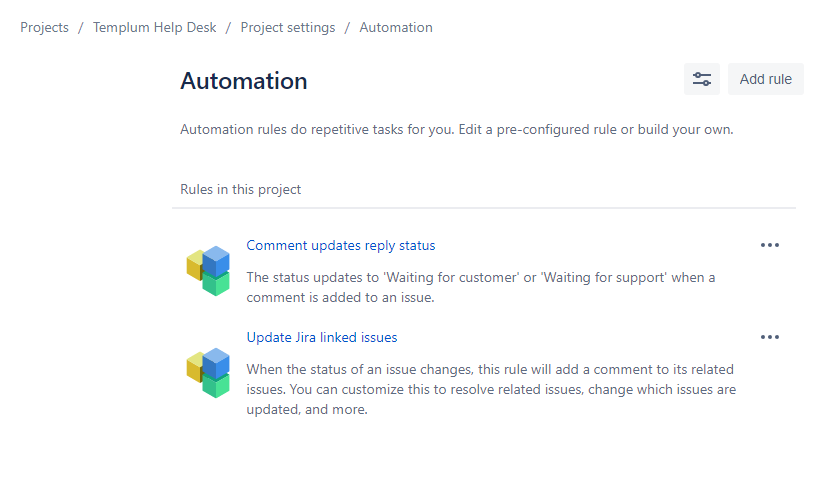838x493 pixels.
Task: Go to Projects in the breadcrumb
Action: pyautogui.click(x=44, y=27)
